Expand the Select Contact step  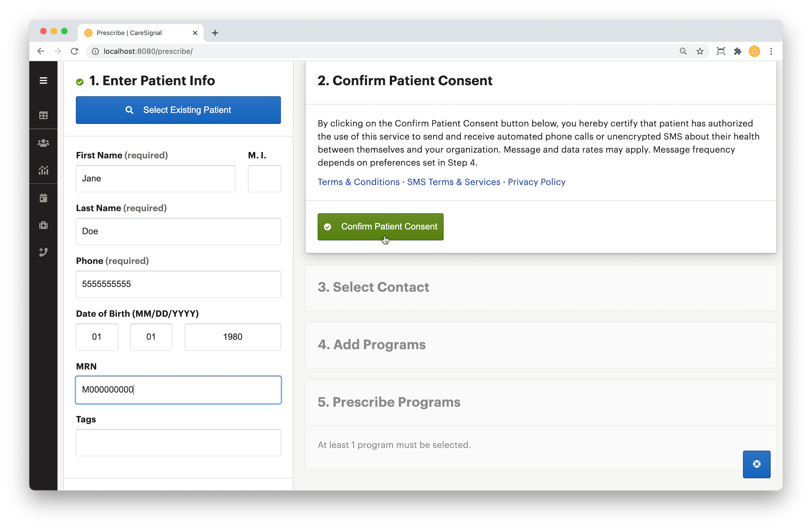[x=541, y=288]
